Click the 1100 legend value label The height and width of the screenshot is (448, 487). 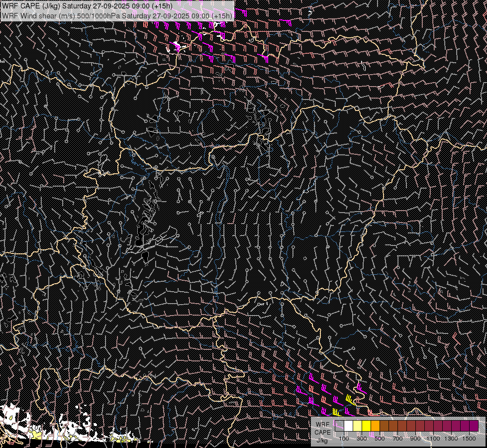coord(433,439)
